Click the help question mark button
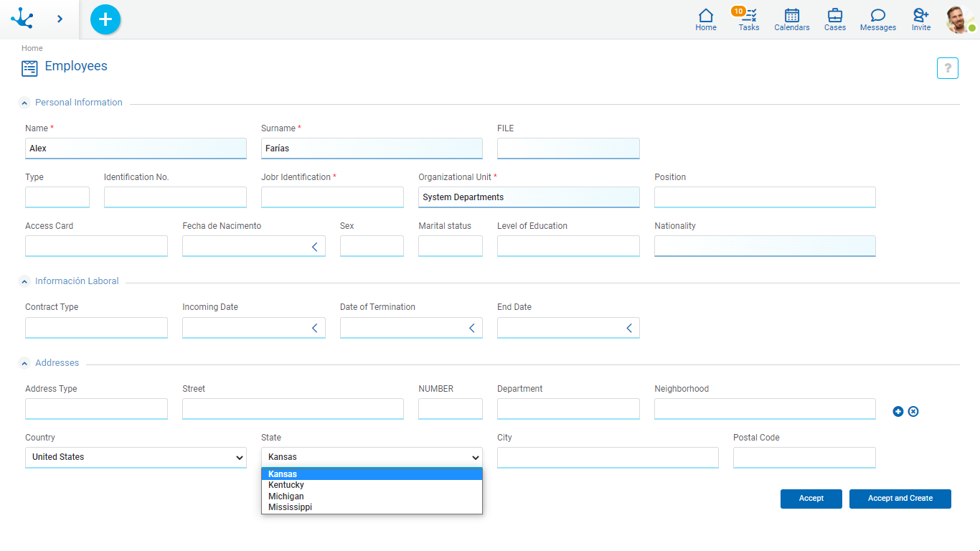The width and height of the screenshot is (980, 551). tap(947, 68)
